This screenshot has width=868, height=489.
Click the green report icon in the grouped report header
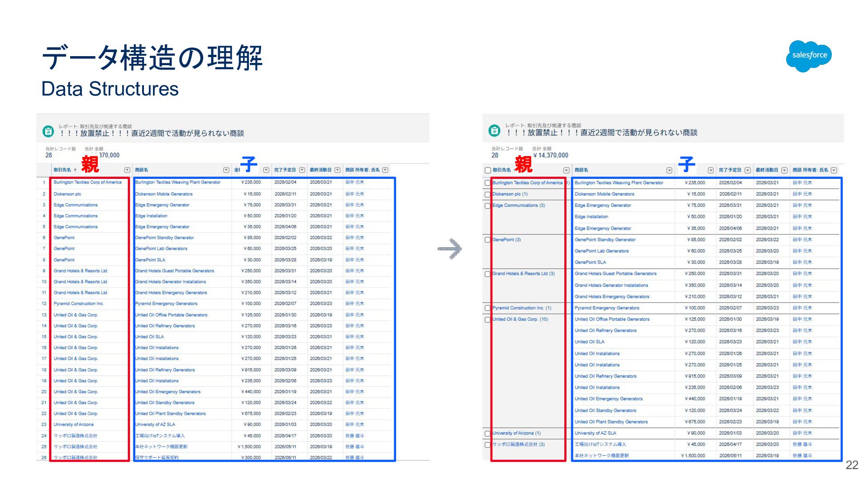coord(494,131)
